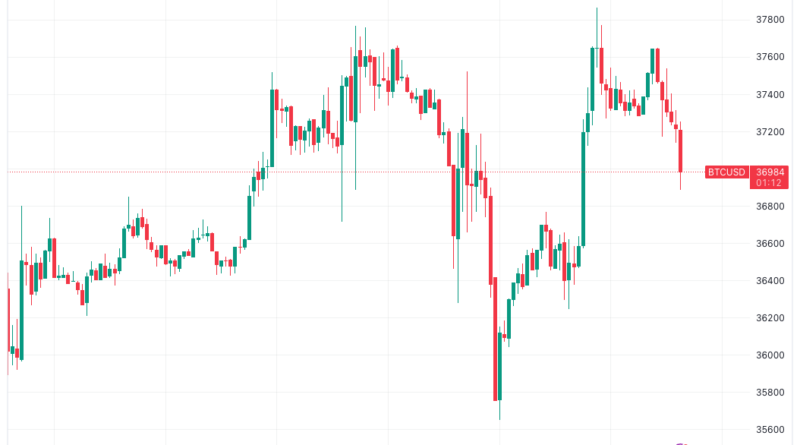Click the 35600 price axis label
Viewport: 800px width, 445px height.
pyautogui.click(x=770, y=430)
